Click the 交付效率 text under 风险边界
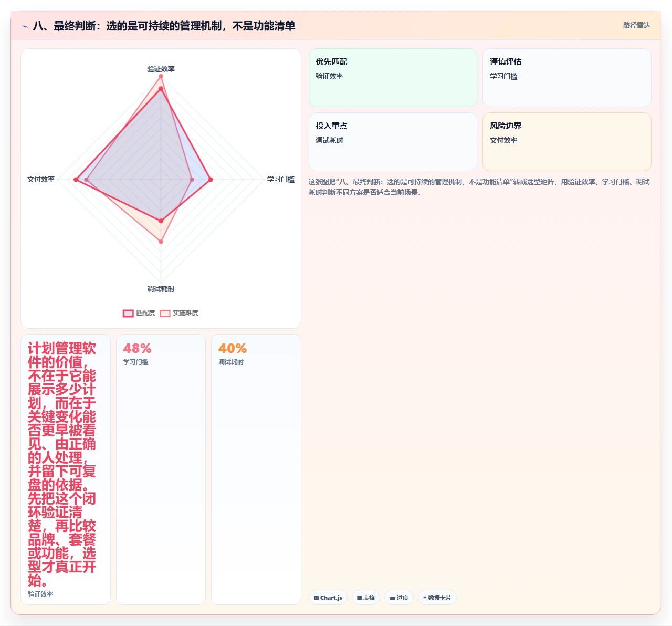 pyautogui.click(x=503, y=140)
